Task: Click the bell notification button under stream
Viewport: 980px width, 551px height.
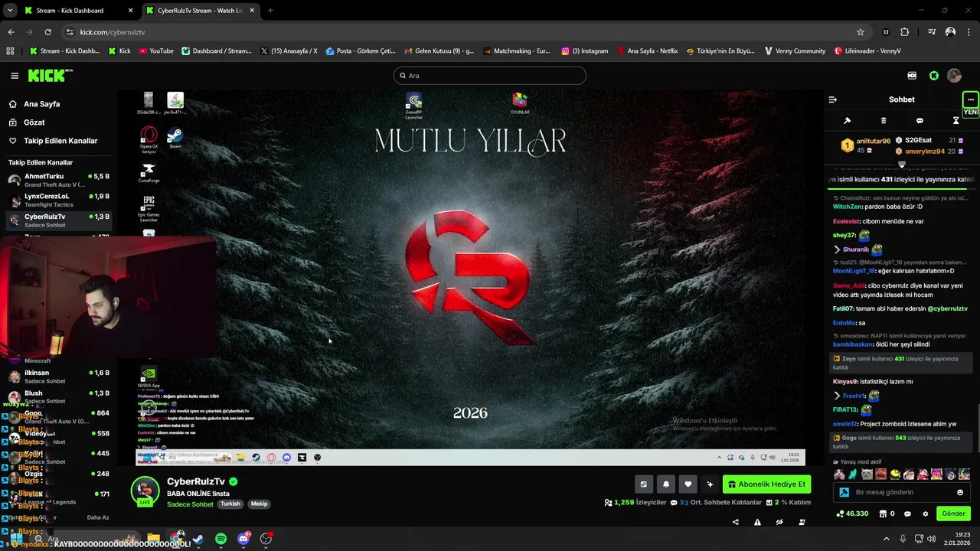Action: (x=666, y=484)
